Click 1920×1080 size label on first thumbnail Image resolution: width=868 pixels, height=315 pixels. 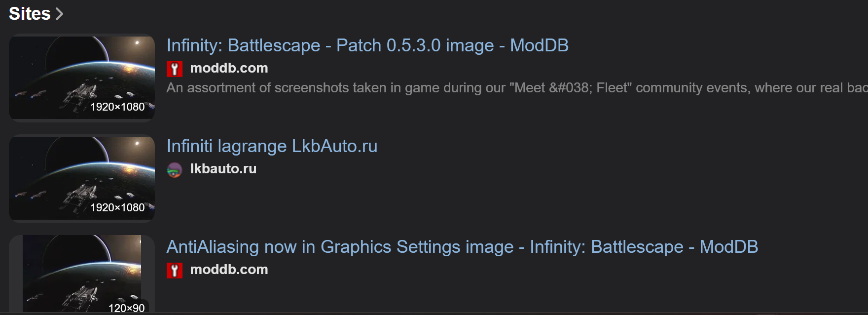click(x=117, y=107)
